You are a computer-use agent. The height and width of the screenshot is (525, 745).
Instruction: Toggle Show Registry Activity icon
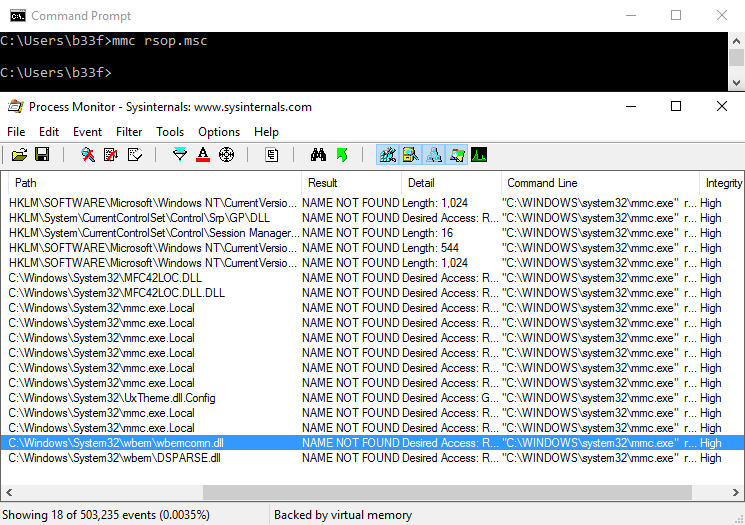pos(388,155)
